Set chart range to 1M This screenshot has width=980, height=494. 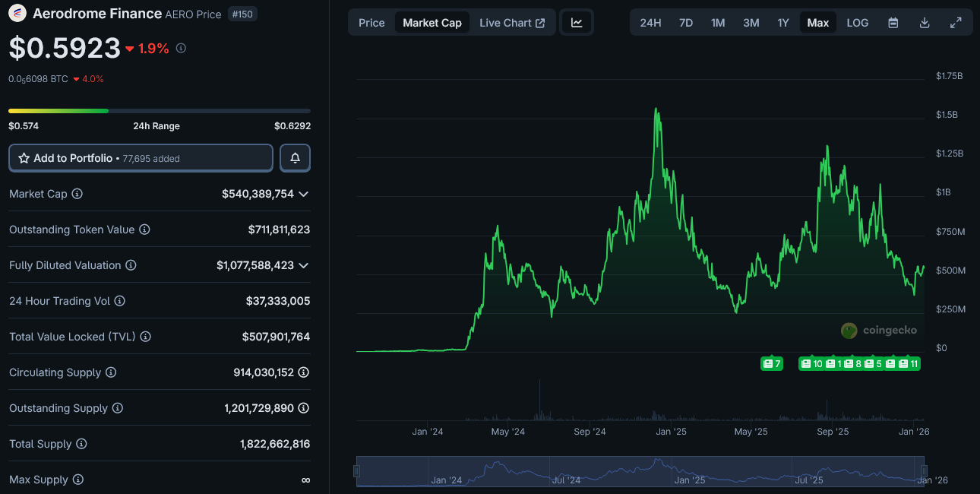(x=718, y=23)
